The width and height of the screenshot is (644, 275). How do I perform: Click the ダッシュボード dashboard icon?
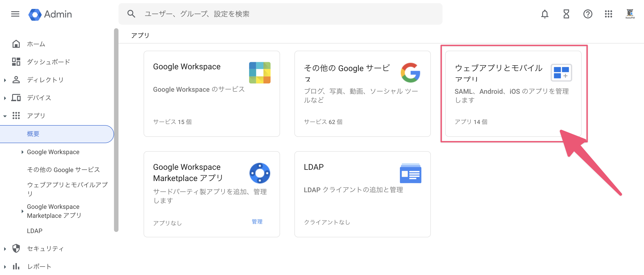[16, 62]
